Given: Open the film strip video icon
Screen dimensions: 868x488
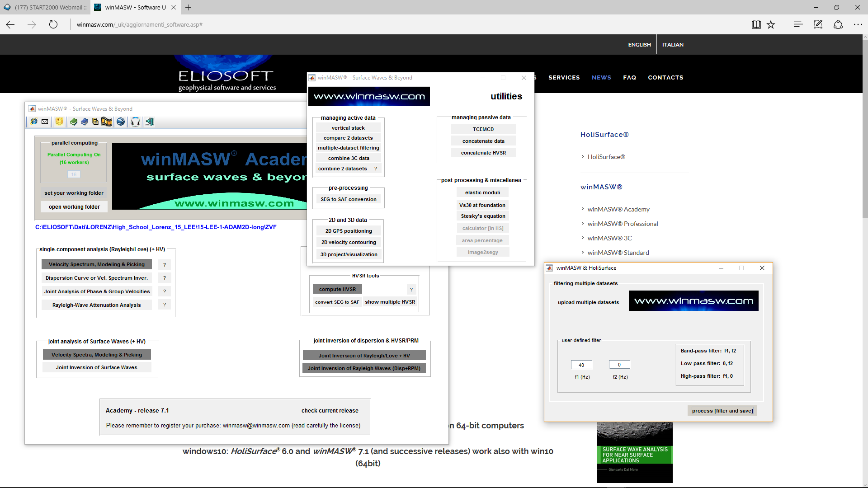Looking at the screenshot, I should 107,122.
